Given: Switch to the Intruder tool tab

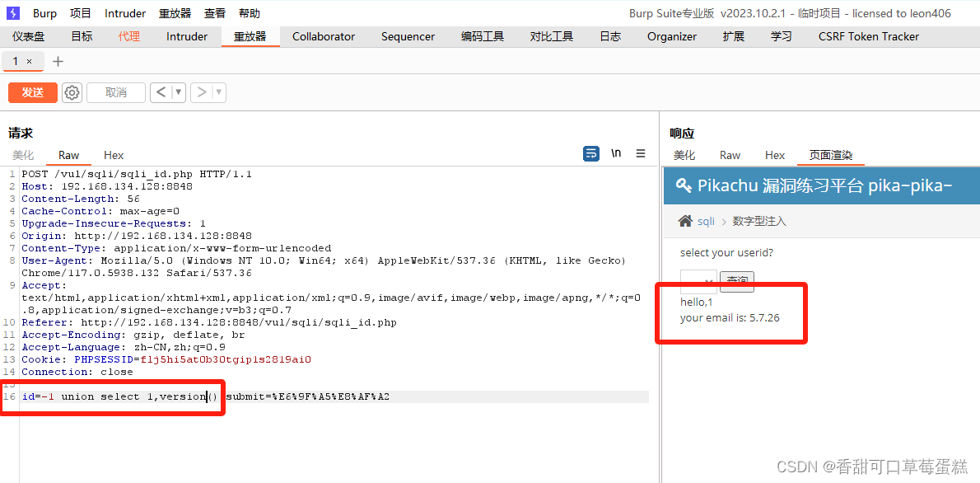Looking at the screenshot, I should pyautogui.click(x=187, y=37).
